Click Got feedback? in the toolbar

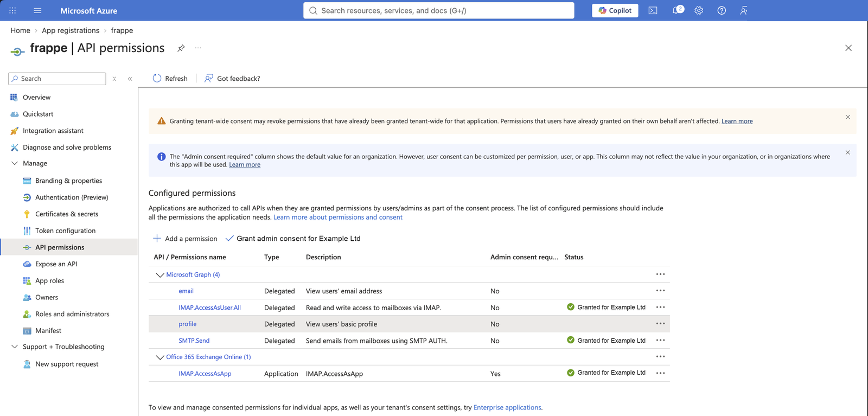click(232, 78)
